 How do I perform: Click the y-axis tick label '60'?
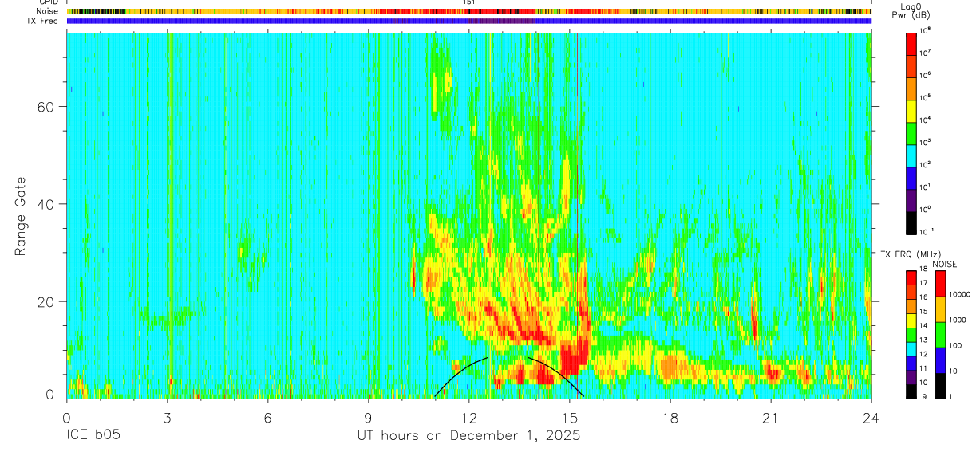pyautogui.click(x=47, y=107)
